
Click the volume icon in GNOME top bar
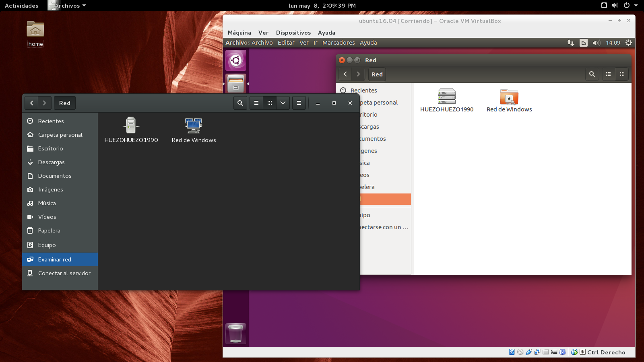pyautogui.click(x=615, y=6)
